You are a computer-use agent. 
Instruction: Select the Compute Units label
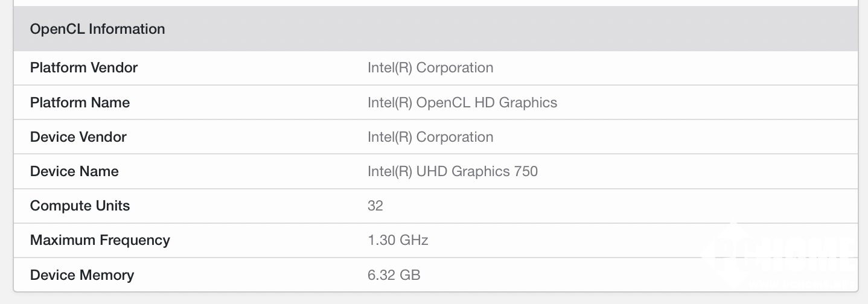click(x=80, y=206)
